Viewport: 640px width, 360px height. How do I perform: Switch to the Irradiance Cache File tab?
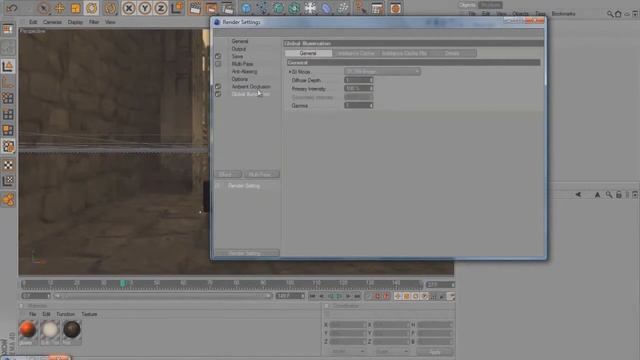click(404, 53)
